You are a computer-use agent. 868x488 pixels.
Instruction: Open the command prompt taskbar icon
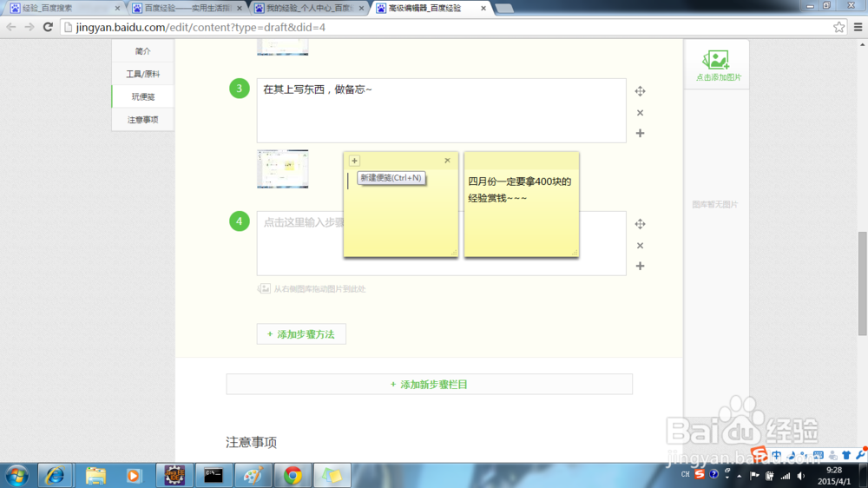[214, 476]
